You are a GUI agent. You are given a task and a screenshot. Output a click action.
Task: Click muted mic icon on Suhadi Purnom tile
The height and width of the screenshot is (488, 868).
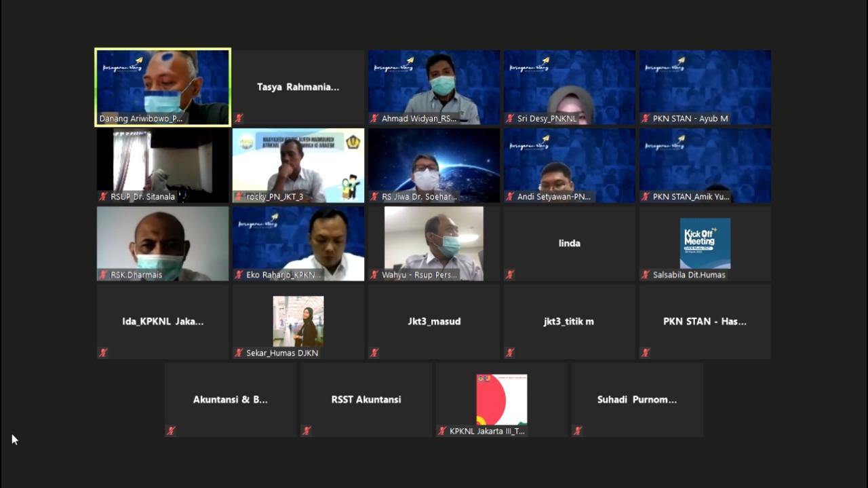(x=578, y=431)
